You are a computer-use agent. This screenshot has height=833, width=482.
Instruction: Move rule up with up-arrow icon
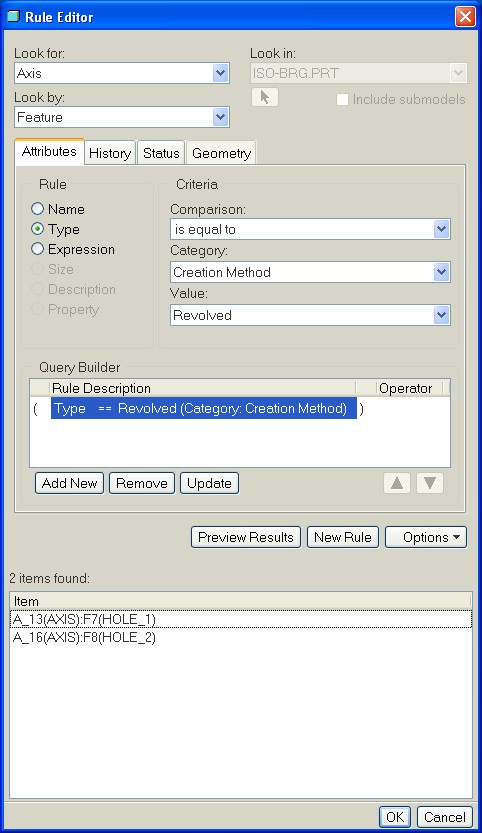click(397, 483)
